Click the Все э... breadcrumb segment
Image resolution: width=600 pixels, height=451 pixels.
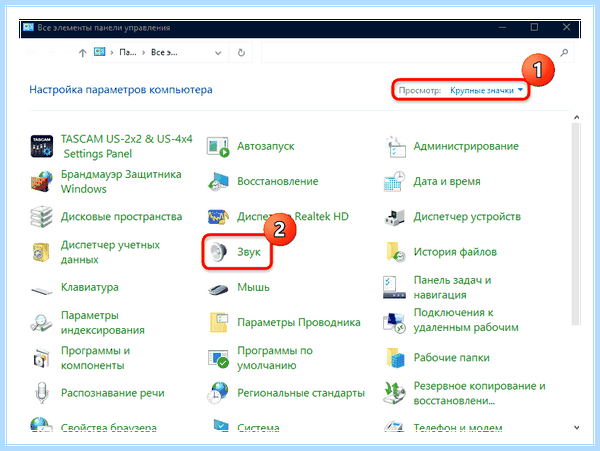164,52
